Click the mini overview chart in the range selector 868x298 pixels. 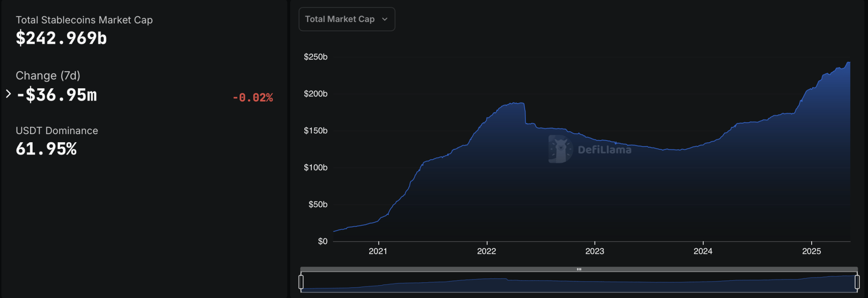579,282
